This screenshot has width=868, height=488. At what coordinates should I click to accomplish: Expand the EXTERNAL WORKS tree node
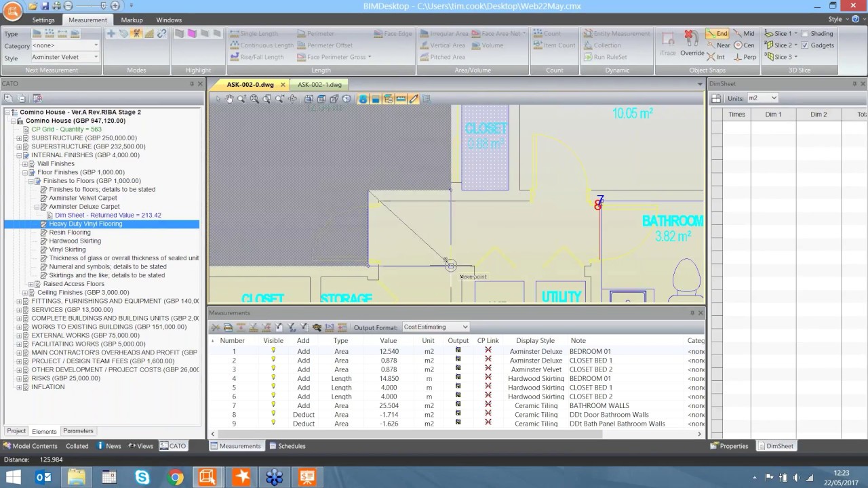coord(19,335)
